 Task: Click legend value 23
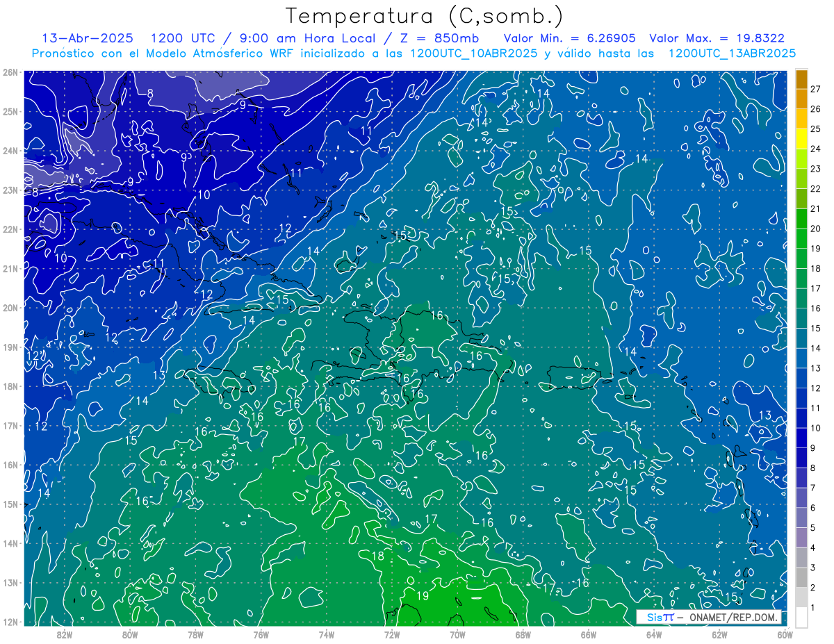point(816,169)
